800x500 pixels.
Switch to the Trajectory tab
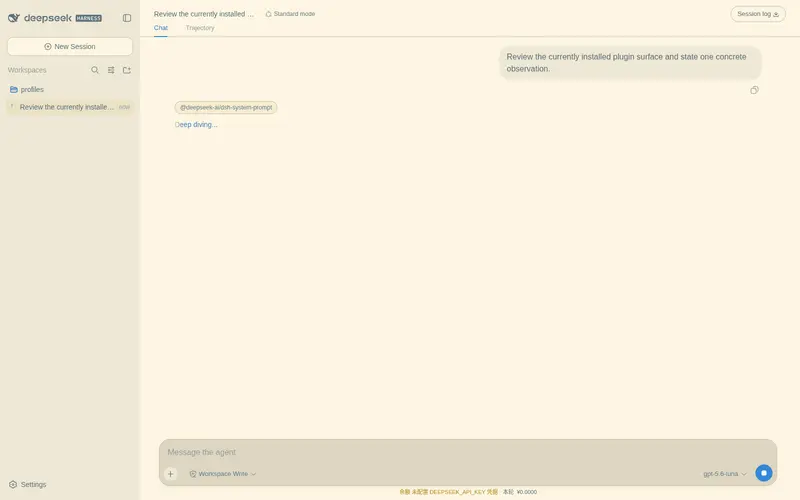click(x=200, y=28)
